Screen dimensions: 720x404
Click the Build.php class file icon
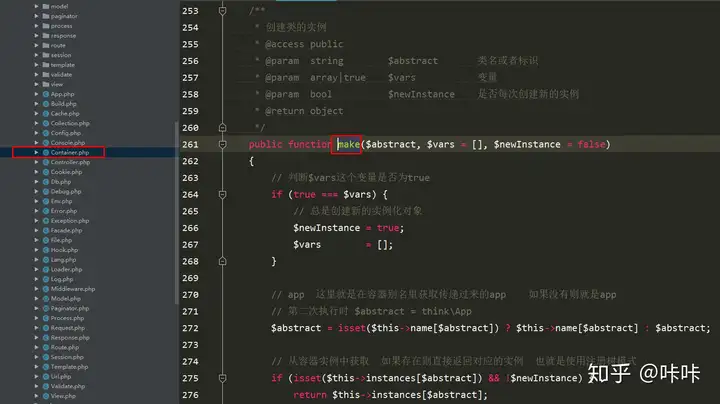click(x=46, y=104)
